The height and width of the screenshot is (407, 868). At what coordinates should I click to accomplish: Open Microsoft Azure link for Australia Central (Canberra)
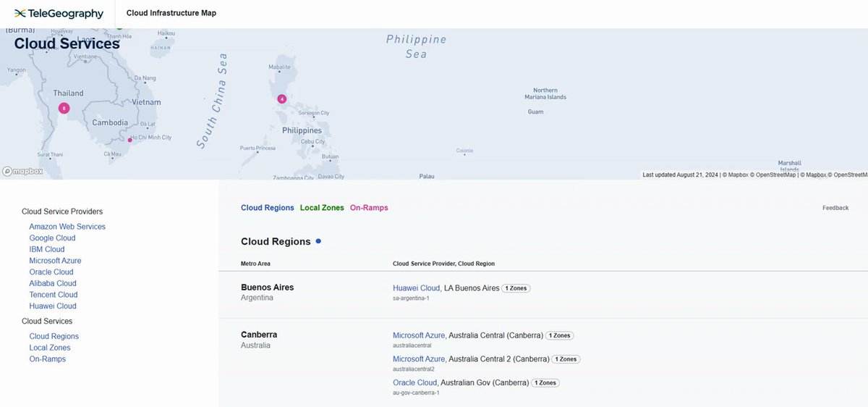coord(419,335)
